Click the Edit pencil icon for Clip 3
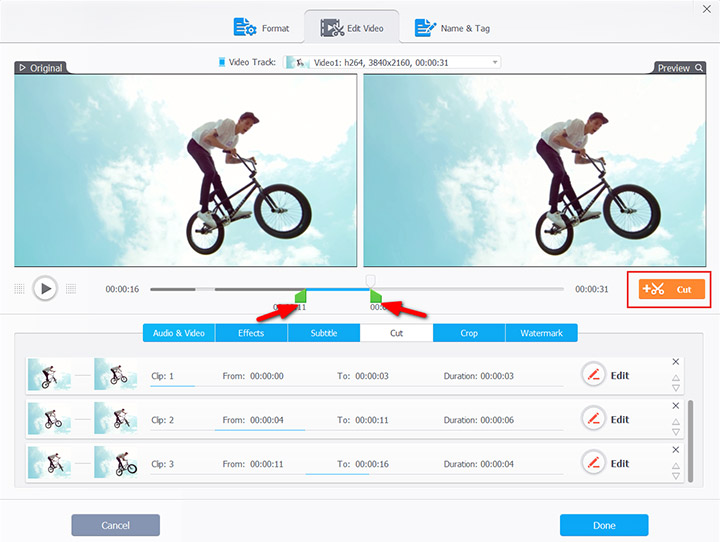The image size is (720, 542). [593, 463]
